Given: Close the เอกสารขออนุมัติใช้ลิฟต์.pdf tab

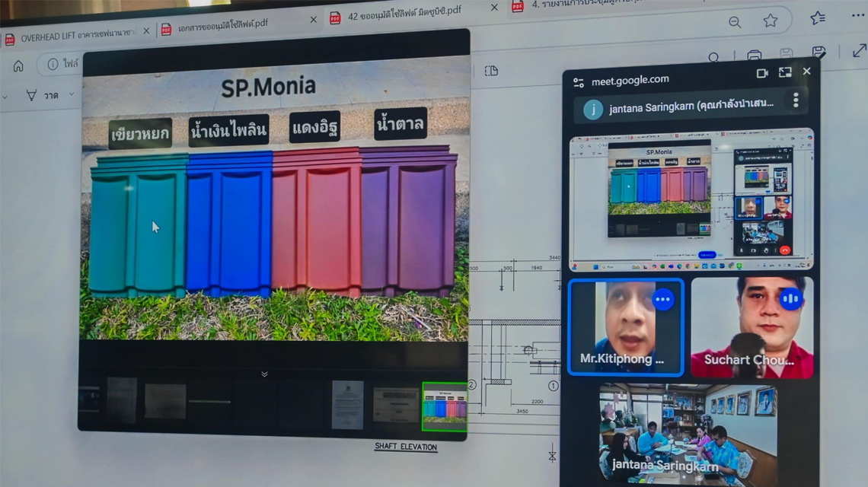Looking at the screenshot, I should click(314, 19).
